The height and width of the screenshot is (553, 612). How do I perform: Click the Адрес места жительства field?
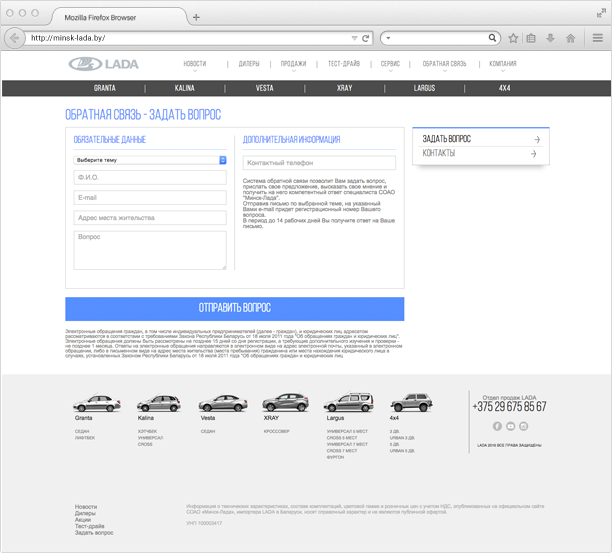150,218
